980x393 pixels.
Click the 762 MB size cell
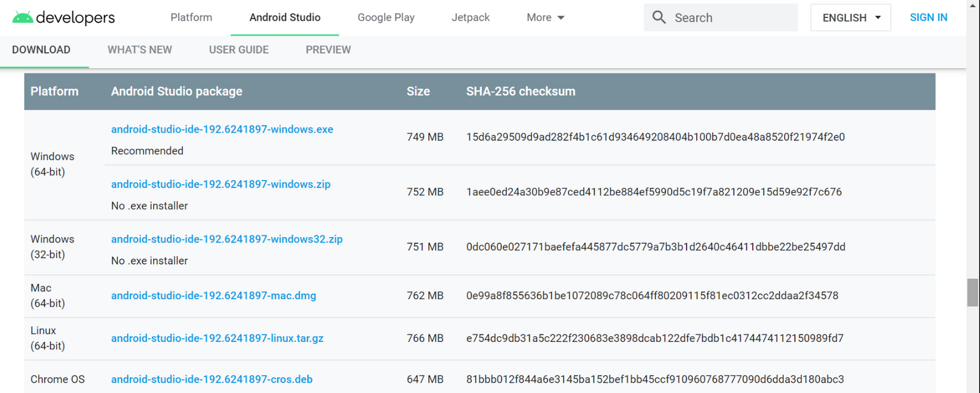coord(425,296)
